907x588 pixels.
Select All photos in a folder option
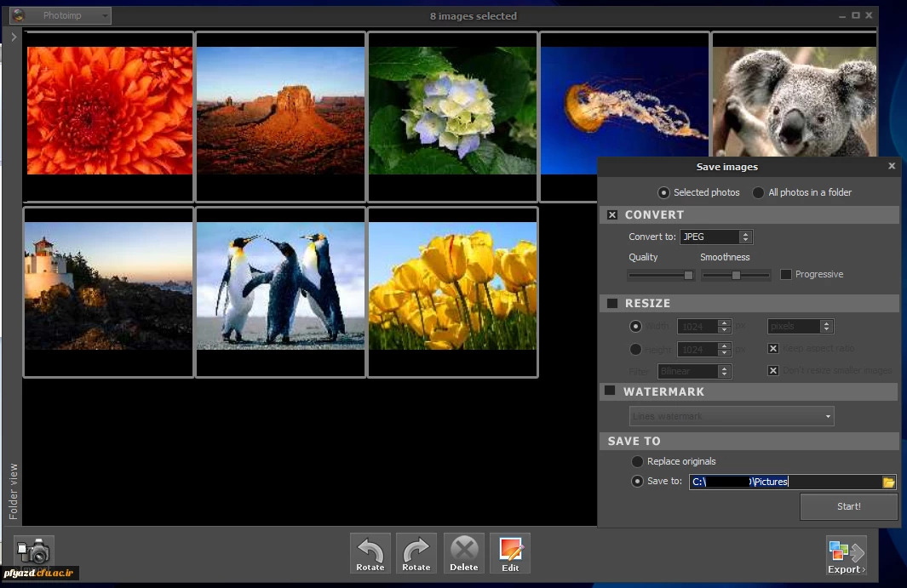[x=758, y=192]
